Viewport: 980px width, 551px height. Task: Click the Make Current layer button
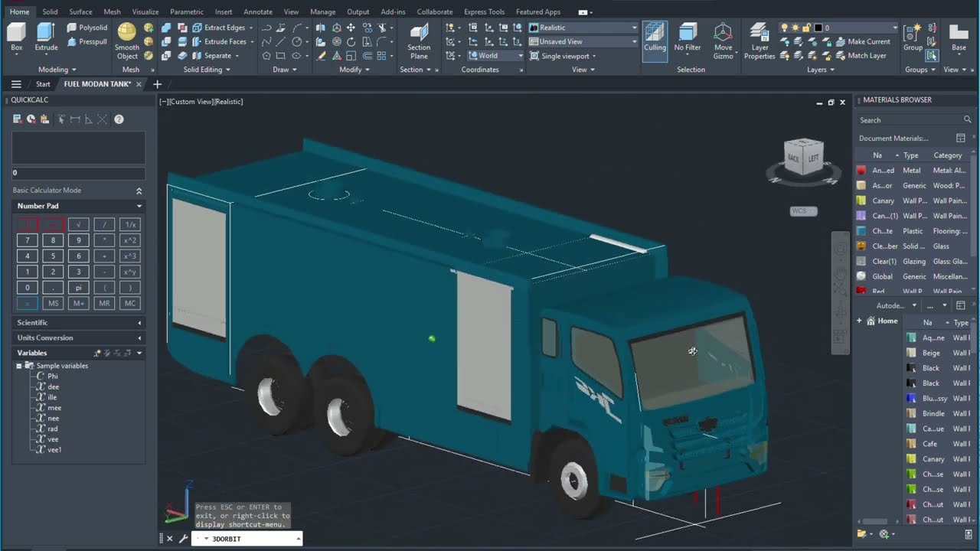tap(863, 41)
